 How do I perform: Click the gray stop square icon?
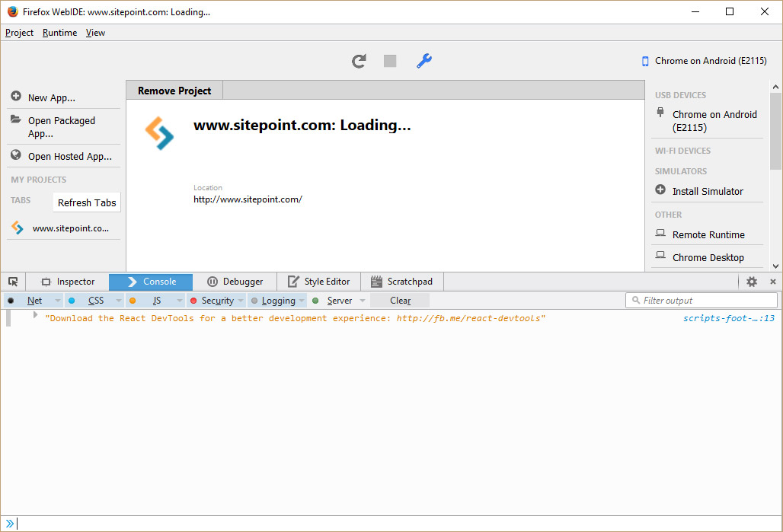point(390,61)
